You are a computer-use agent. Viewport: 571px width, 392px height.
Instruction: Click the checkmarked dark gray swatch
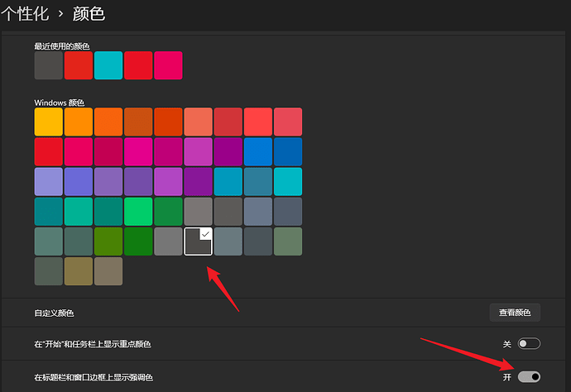pos(198,241)
